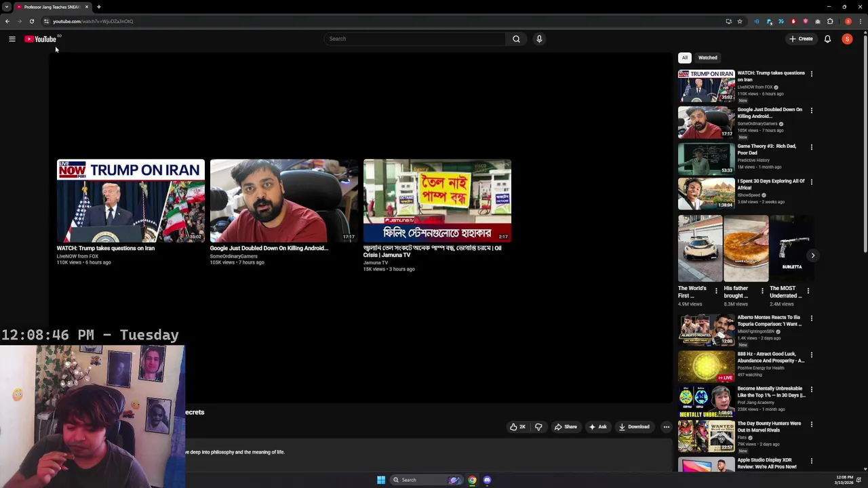Click the Create button

801,39
